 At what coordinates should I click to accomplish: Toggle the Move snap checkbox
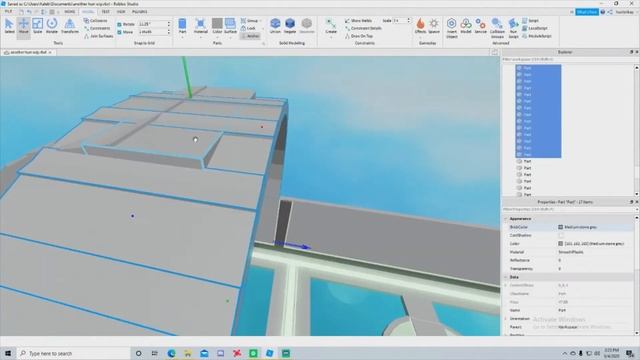pyautogui.click(x=119, y=32)
